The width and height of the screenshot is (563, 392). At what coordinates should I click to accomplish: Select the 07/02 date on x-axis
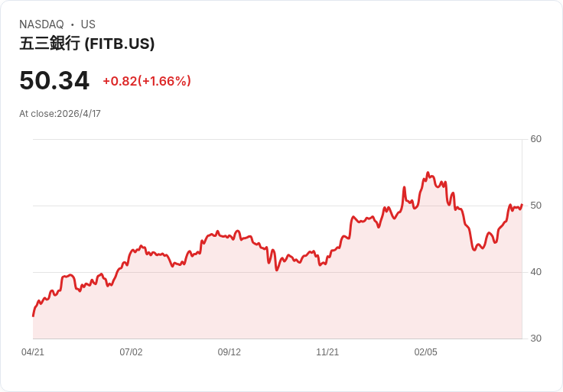tap(131, 352)
